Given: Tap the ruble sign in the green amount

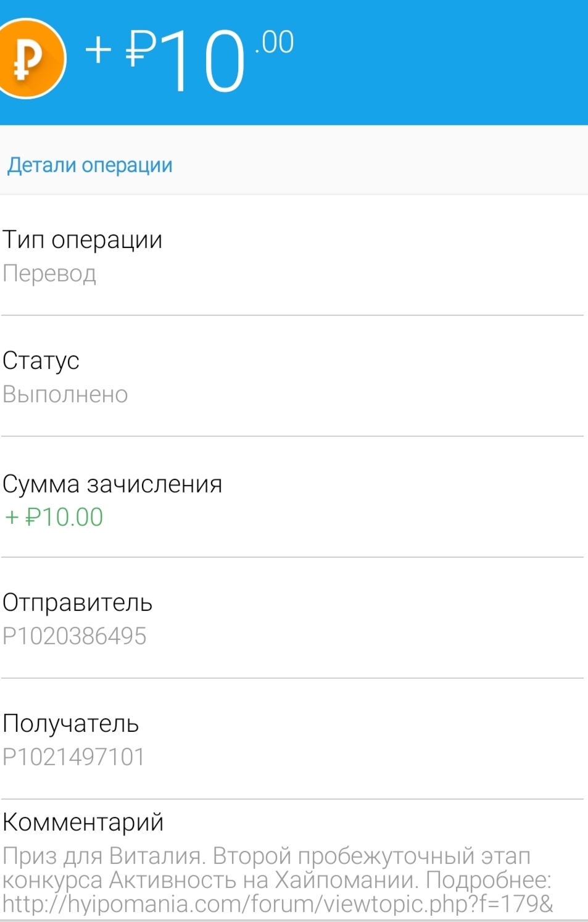Looking at the screenshot, I should tap(33, 517).
